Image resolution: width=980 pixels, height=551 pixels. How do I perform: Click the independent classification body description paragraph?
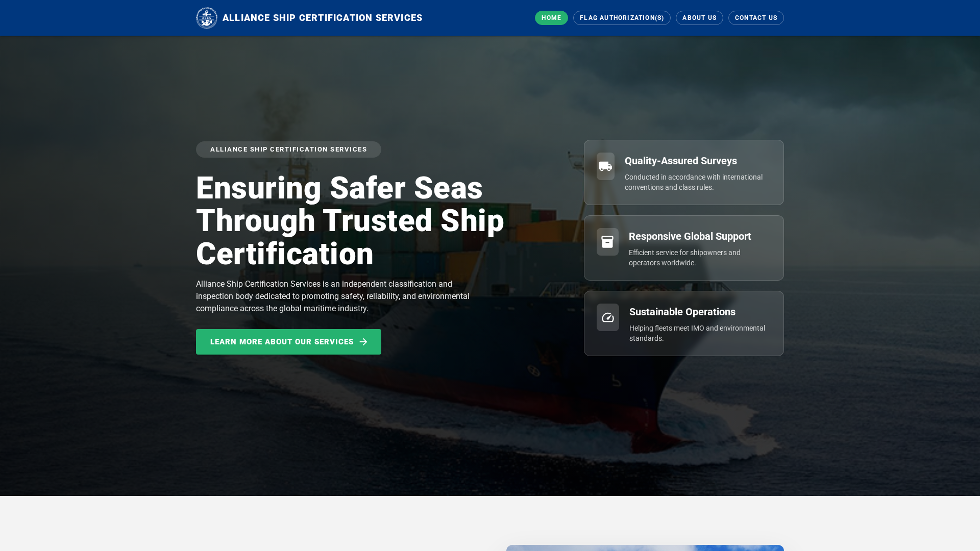tap(333, 296)
